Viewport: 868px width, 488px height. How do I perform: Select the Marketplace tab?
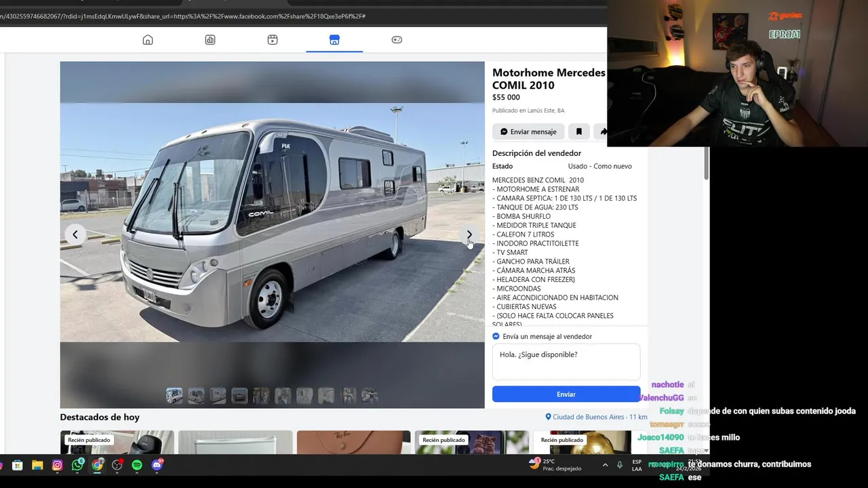tap(334, 40)
